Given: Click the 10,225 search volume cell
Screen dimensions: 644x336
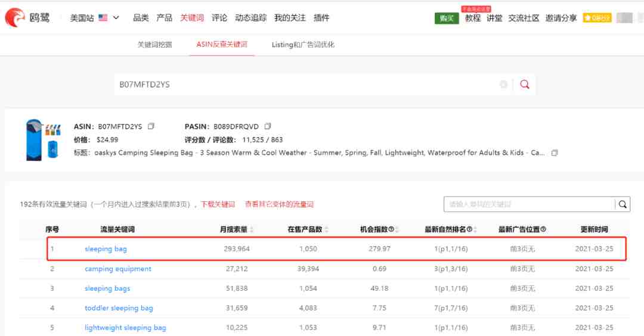Looking at the screenshot, I should (x=237, y=328).
